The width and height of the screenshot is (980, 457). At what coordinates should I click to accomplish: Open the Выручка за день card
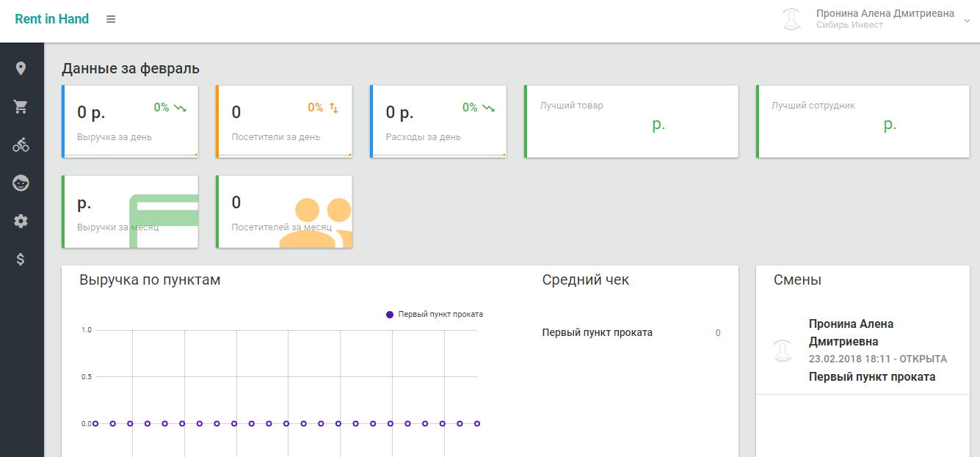pyautogui.click(x=130, y=122)
